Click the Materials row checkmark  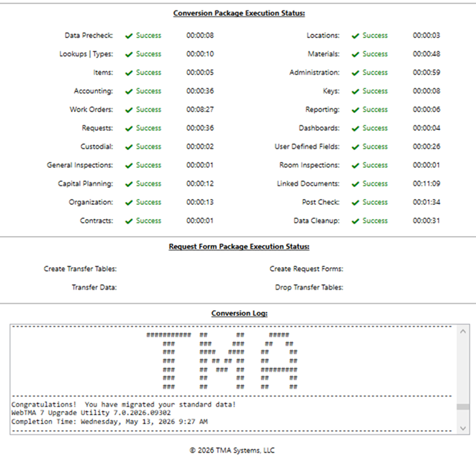coord(356,54)
